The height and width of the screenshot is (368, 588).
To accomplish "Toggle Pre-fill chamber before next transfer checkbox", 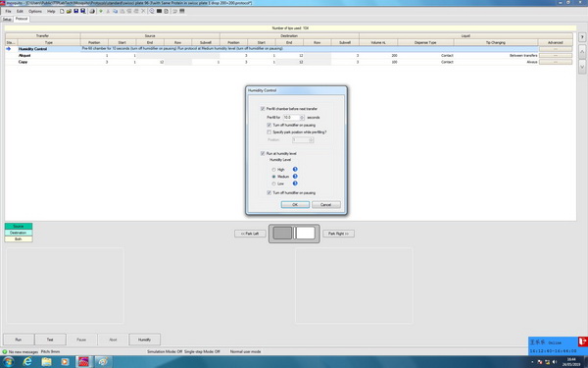I will tap(263, 109).
